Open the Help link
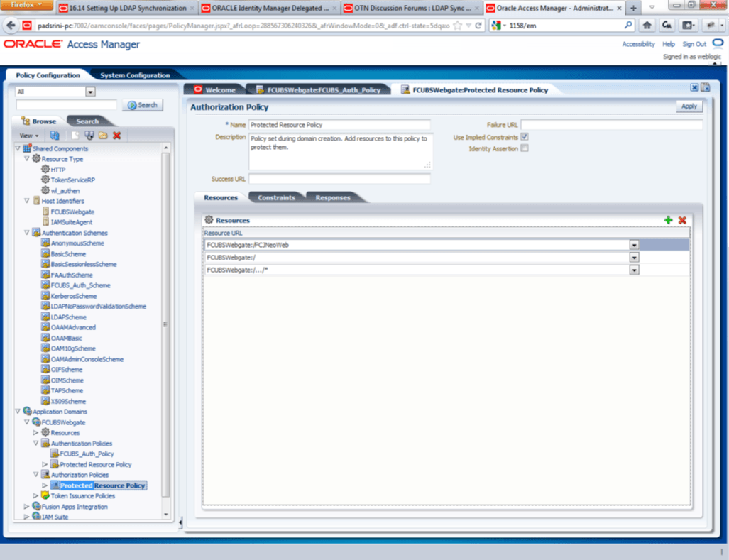 pos(669,44)
